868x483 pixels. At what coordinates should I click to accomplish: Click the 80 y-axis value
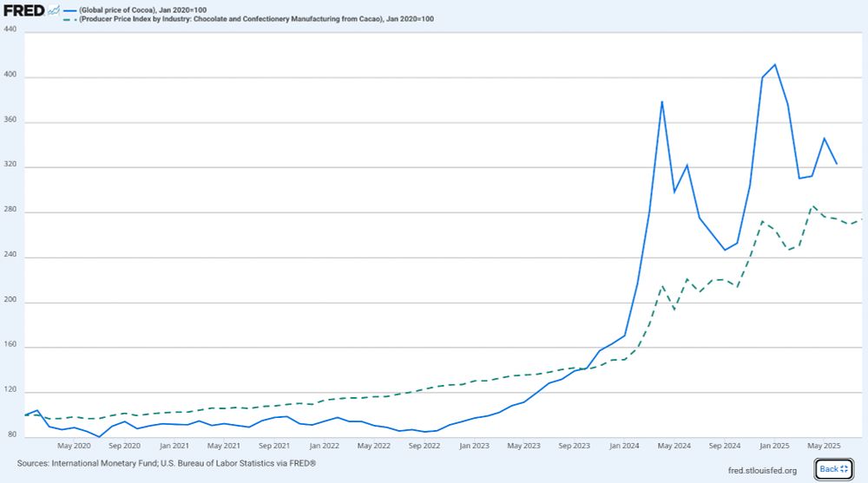pos(12,434)
